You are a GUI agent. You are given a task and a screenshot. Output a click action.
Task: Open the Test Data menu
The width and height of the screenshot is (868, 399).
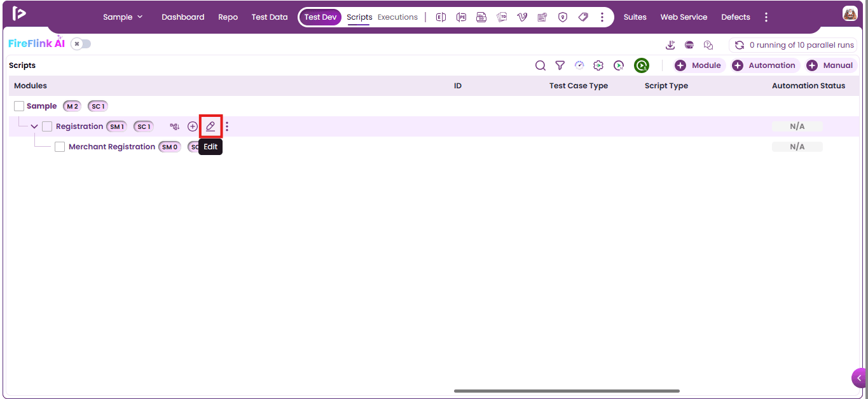coord(270,17)
